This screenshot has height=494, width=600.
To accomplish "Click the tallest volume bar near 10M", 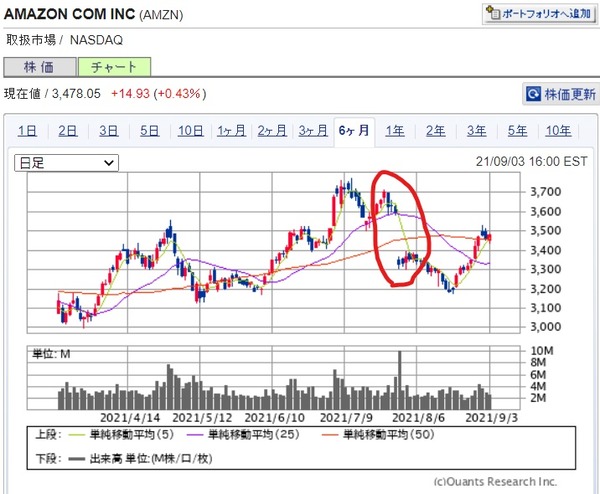I will 400,380.
